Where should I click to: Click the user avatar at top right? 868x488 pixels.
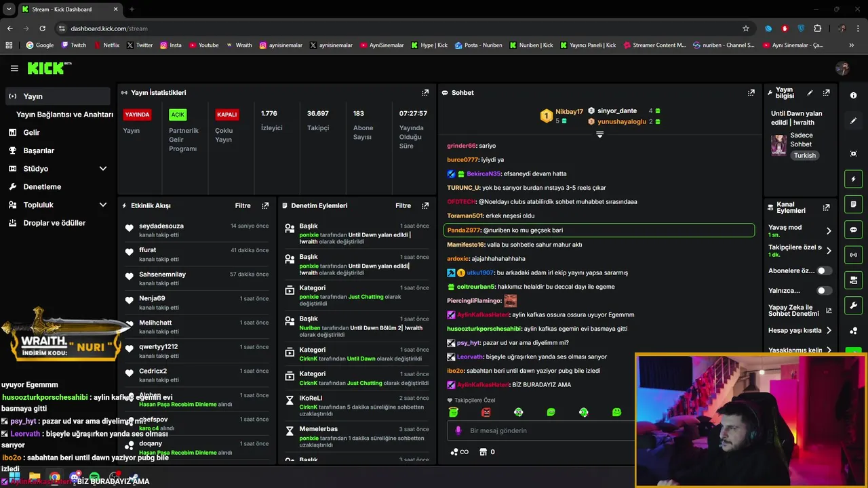coord(842,68)
